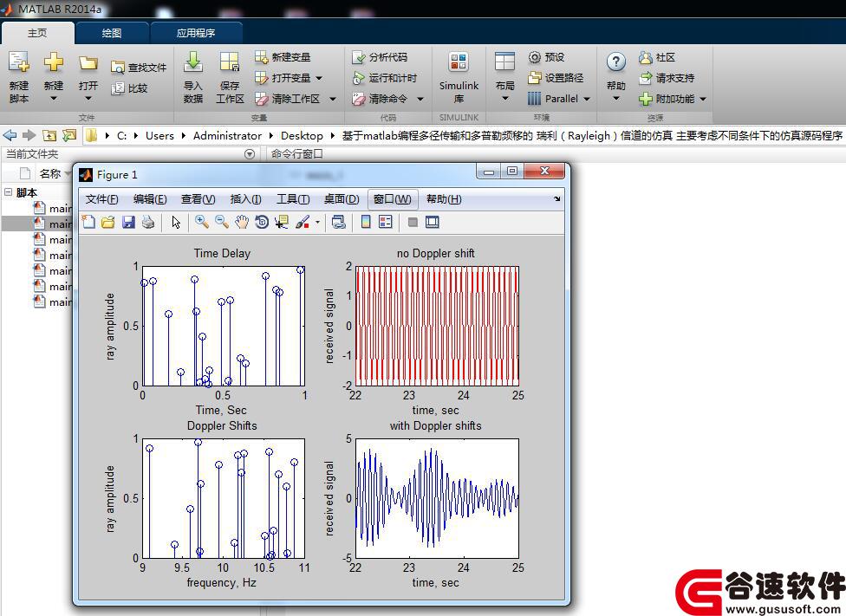Click 设置路径 button
Viewport: 846px width, 616px height.
(x=556, y=78)
